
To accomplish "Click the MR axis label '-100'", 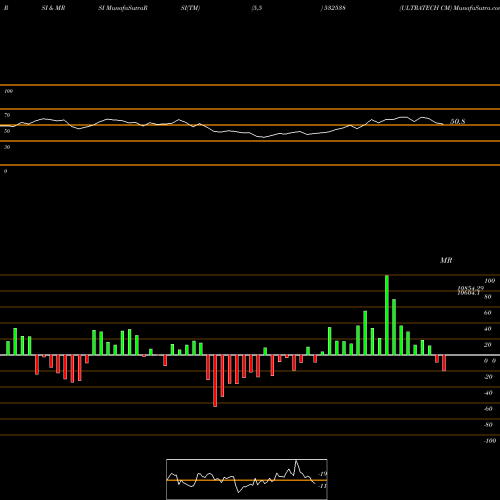I will point(490,441).
